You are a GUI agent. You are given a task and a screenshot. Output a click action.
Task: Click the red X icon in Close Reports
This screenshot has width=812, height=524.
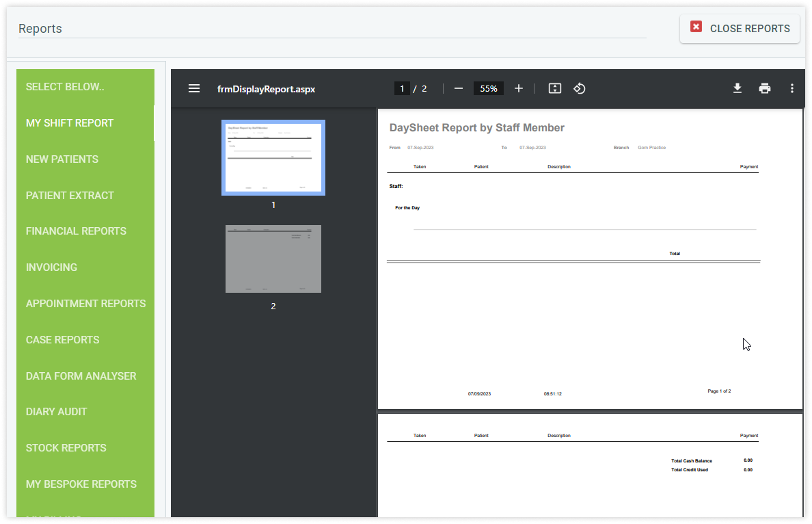(x=696, y=27)
